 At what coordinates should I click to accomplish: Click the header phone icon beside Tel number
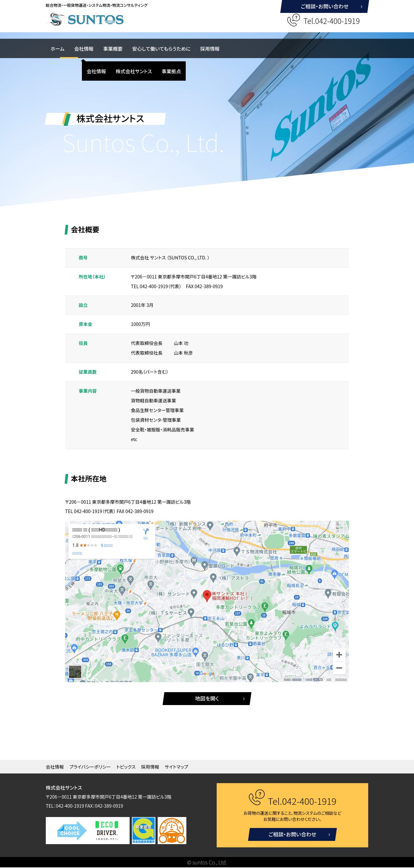tap(293, 20)
